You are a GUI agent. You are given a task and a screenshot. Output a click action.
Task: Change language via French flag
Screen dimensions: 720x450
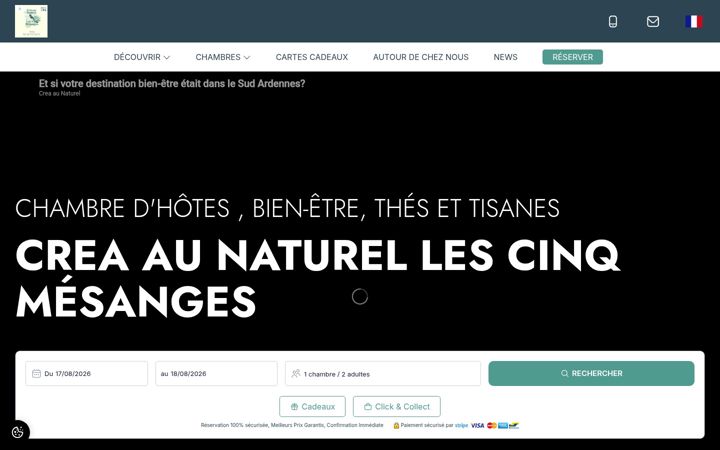694,22
